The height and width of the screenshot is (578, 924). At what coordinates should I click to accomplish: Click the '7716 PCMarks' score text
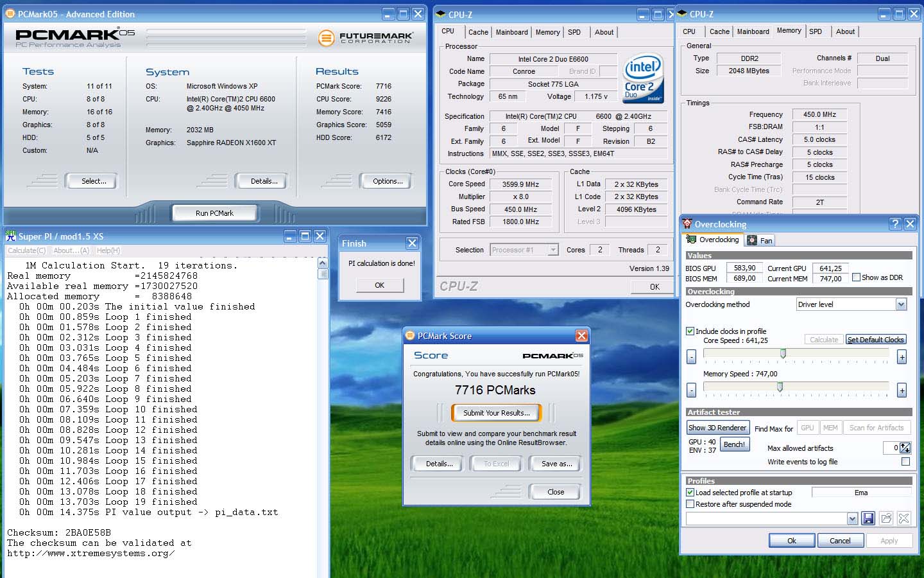click(495, 390)
